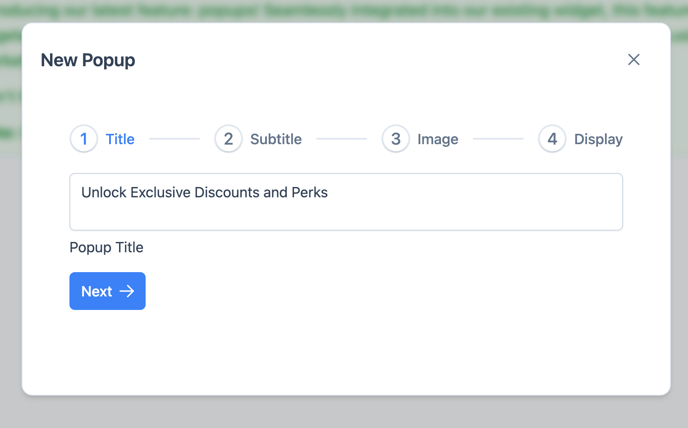Click the connector line between Subtitle and Image
The height and width of the screenshot is (428, 688).
342,139
